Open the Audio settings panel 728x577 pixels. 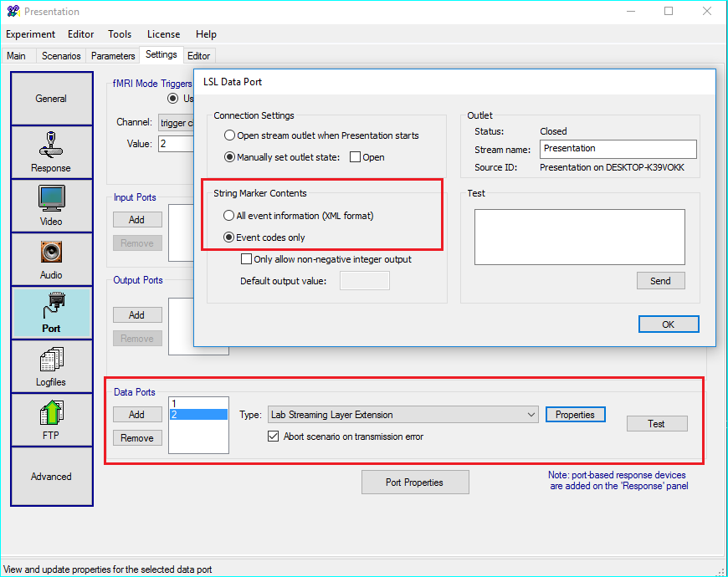(51, 259)
